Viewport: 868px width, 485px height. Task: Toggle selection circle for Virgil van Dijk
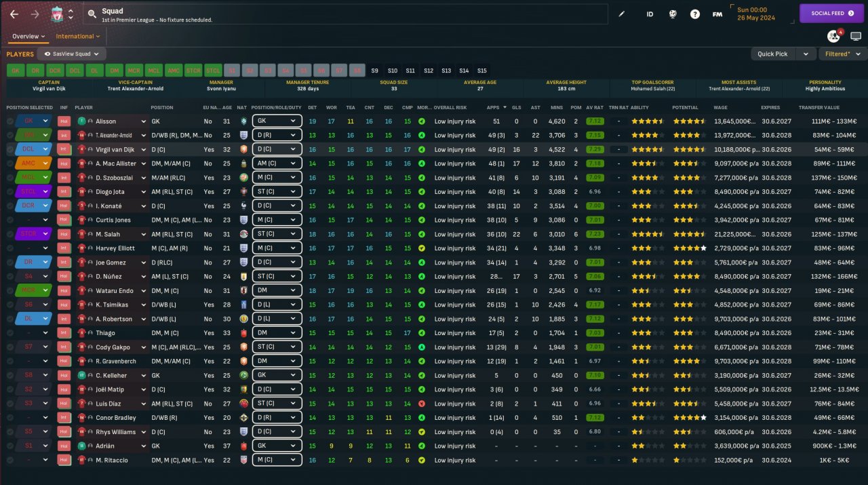[10, 149]
